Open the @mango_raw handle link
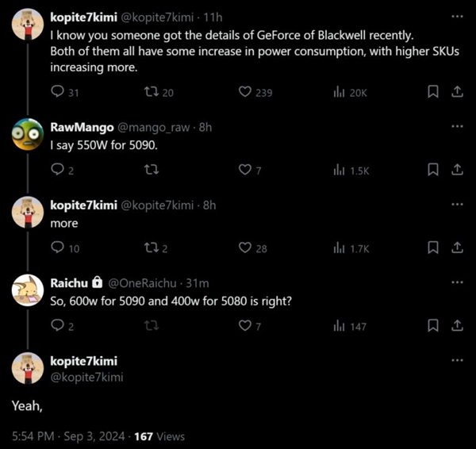Screen dimensions: 476x449 point(155,126)
